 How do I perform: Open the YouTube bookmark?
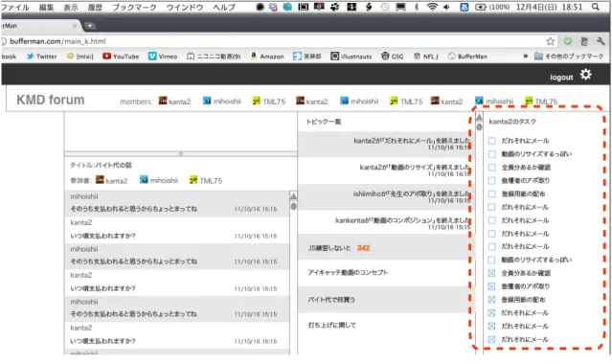pos(121,57)
